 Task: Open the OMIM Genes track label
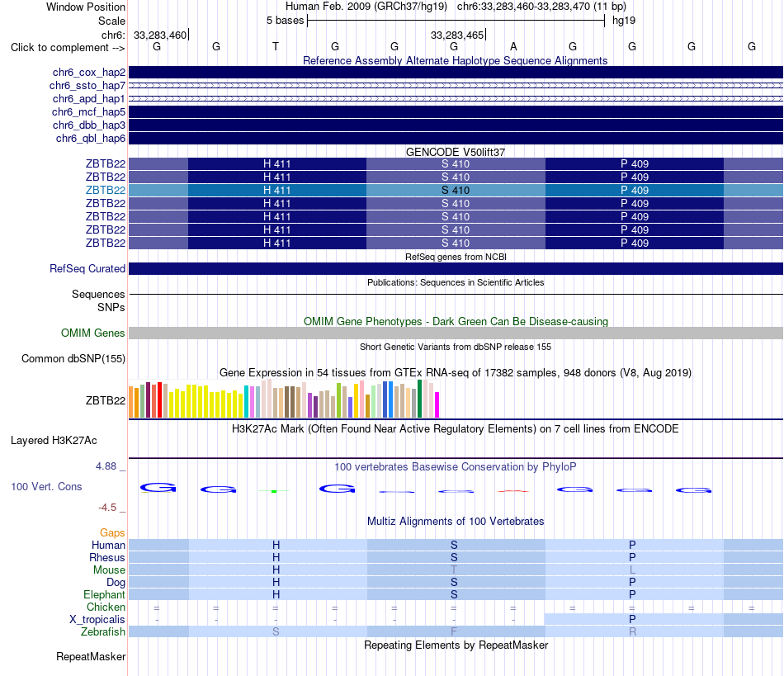pyautogui.click(x=93, y=333)
